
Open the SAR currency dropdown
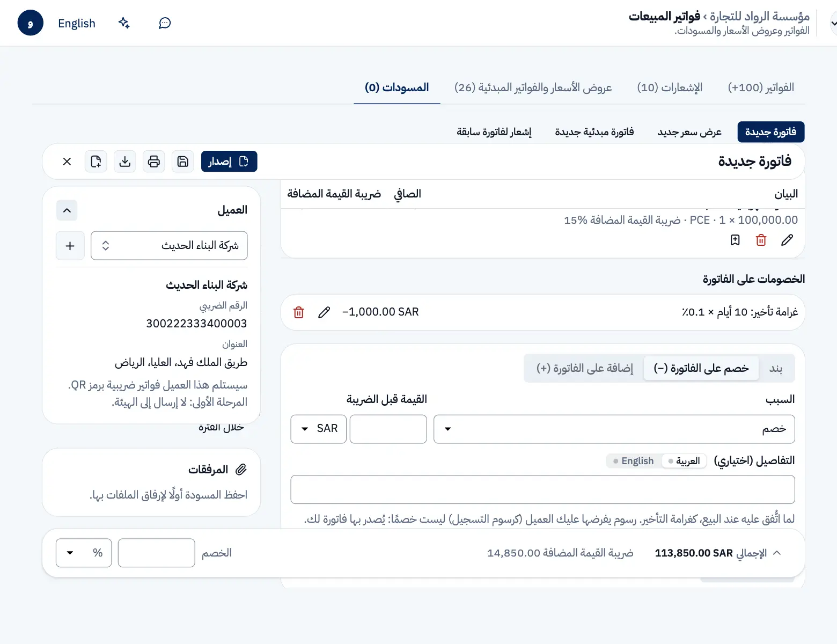[319, 429]
